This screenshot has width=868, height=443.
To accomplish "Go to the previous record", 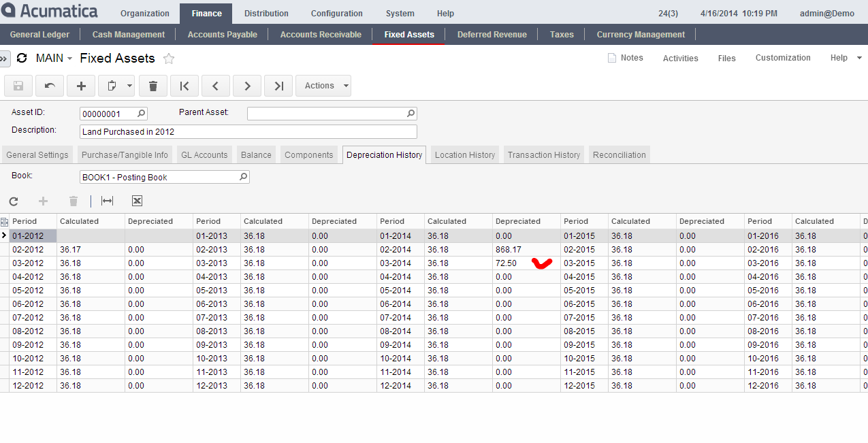I will click(x=216, y=86).
